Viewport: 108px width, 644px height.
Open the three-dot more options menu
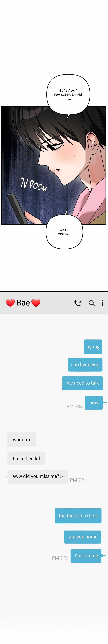coord(102,303)
